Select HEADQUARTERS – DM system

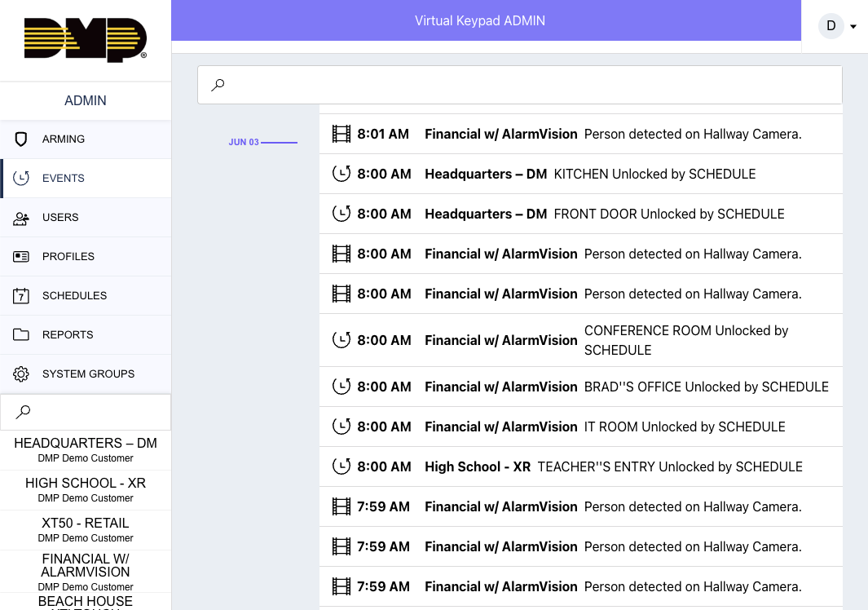tap(86, 450)
